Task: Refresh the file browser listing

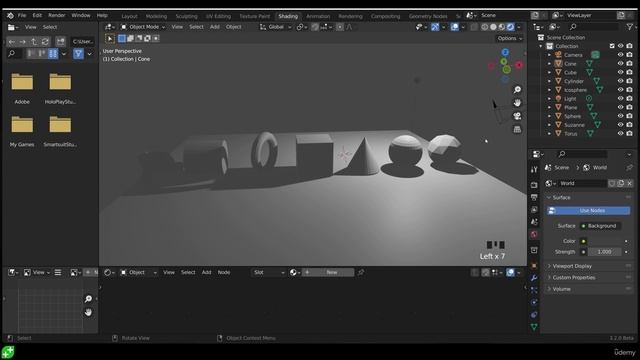Action: pyautogui.click(x=45, y=42)
